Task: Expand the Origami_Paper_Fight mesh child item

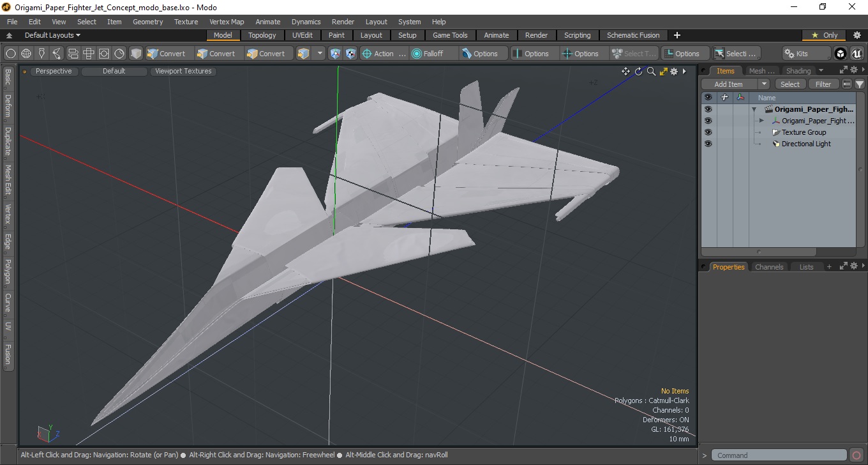Action: click(x=761, y=121)
